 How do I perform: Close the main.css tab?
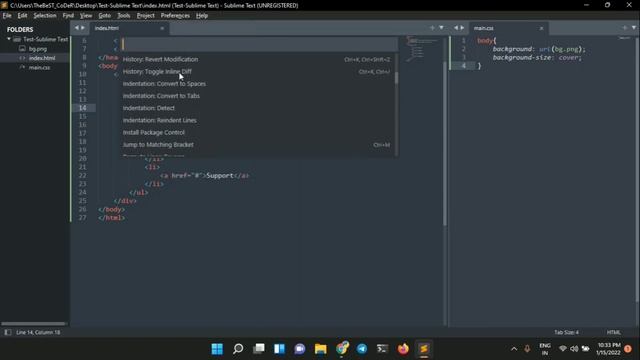[x=541, y=28]
